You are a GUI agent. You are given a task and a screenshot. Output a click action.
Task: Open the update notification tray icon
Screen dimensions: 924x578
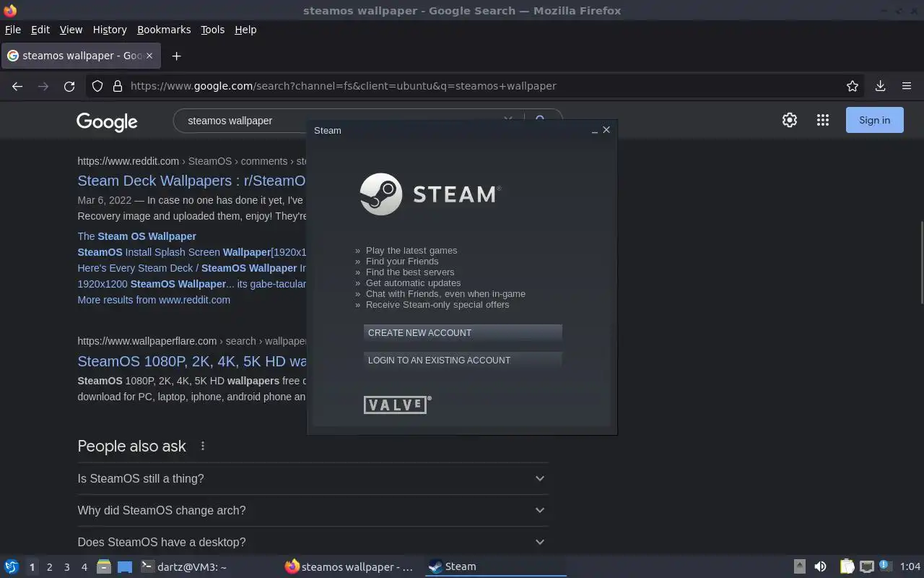(886, 566)
